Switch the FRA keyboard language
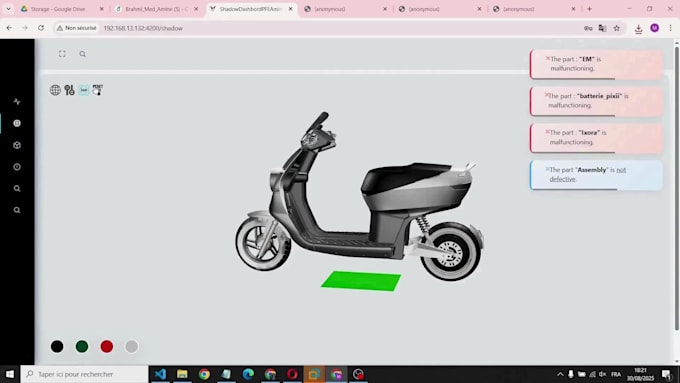The width and height of the screenshot is (680, 383). (616, 374)
